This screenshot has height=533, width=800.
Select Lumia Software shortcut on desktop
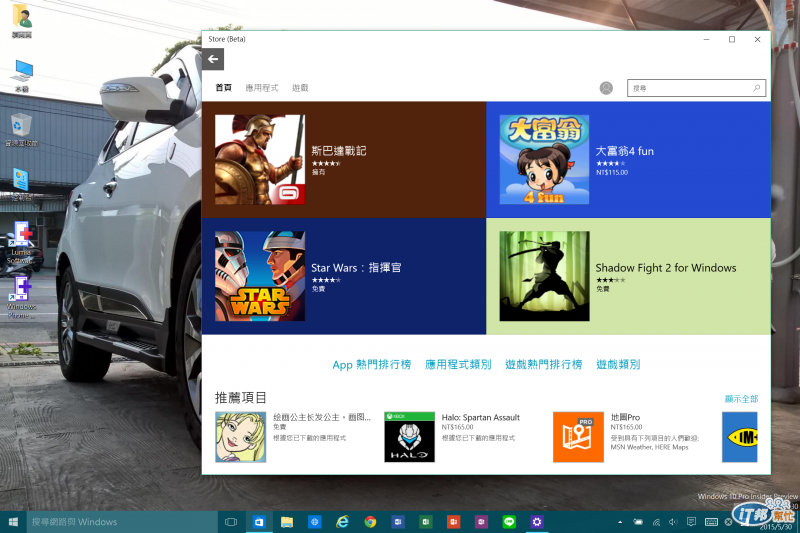21,242
